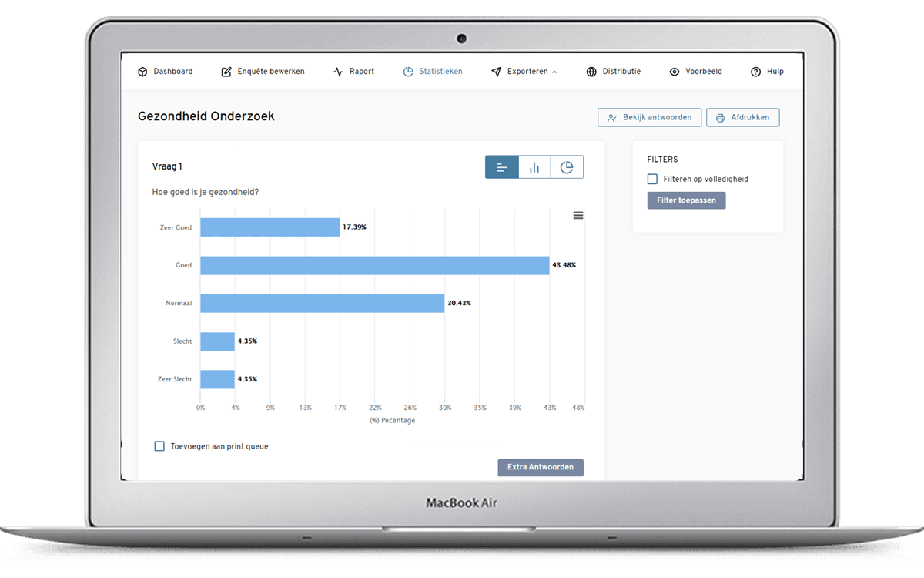Enable Filteren op volledigheid checkbox
Viewport: 924px width, 578px height.
tap(653, 179)
